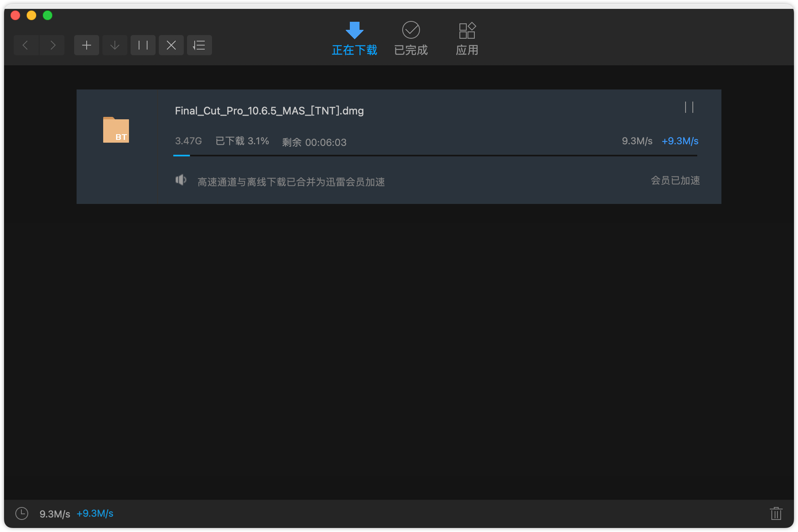
Task: Pause selected tasks from the toolbar
Action: [x=143, y=45]
